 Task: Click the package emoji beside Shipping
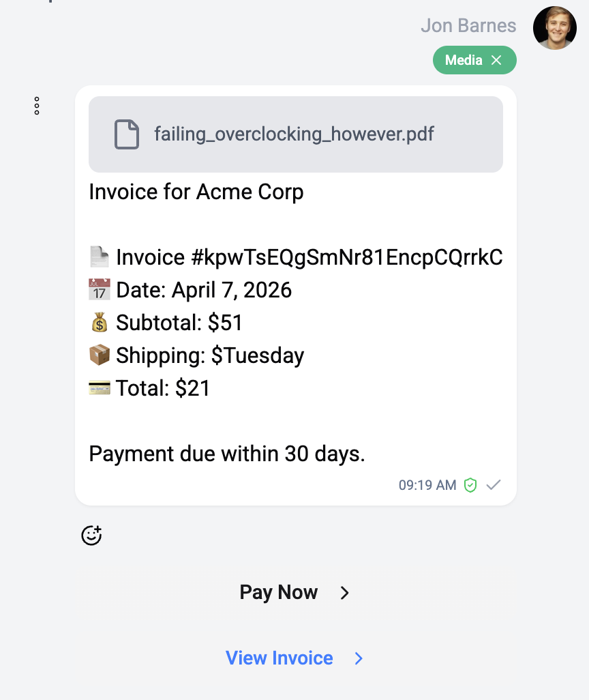pyautogui.click(x=100, y=355)
